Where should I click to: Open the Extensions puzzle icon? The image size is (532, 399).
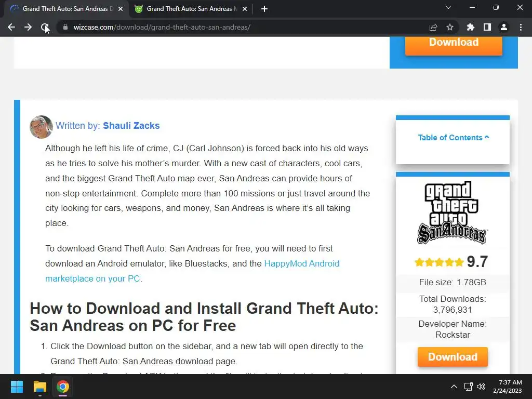(x=470, y=27)
